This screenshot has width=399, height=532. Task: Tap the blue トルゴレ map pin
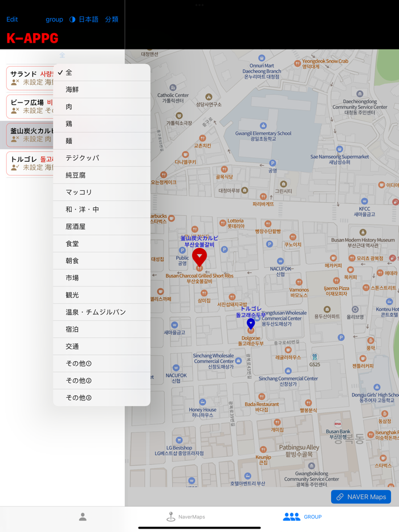click(251, 324)
